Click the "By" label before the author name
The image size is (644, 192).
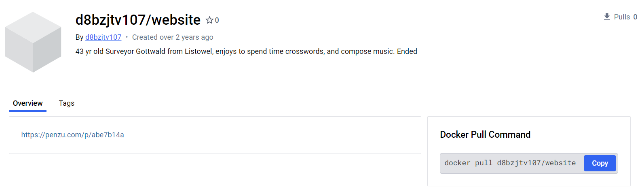coord(79,37)
